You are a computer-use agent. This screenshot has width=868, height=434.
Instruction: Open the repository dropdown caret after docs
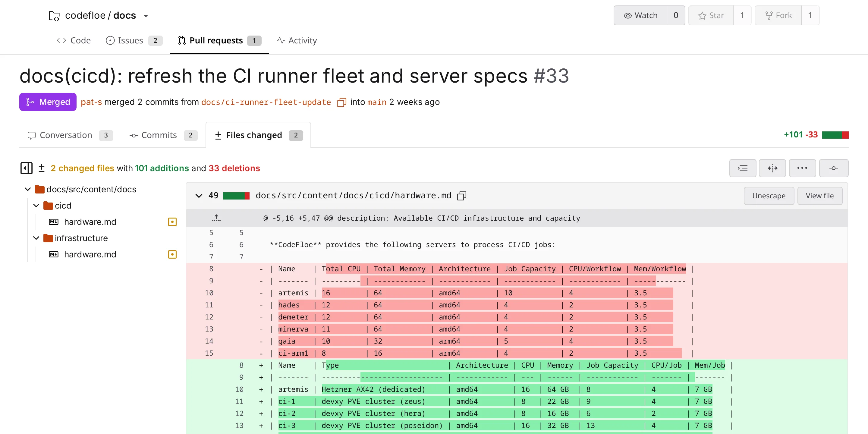click(x=146, y=16)
